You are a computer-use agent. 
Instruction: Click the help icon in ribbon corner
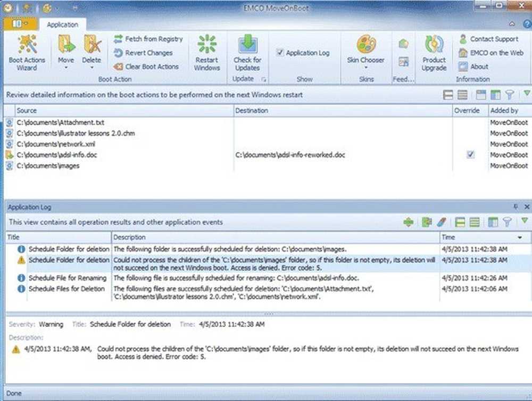(x=527, y=24)
